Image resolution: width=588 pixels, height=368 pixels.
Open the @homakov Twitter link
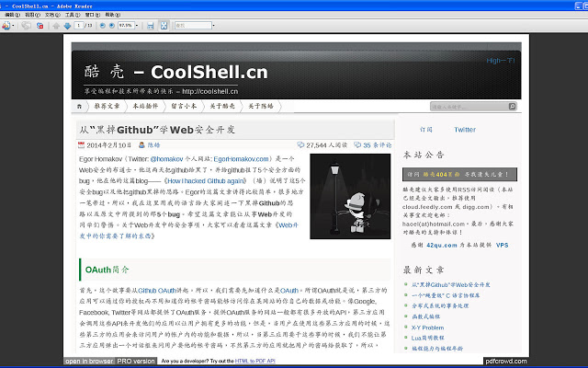pos(166,159)
